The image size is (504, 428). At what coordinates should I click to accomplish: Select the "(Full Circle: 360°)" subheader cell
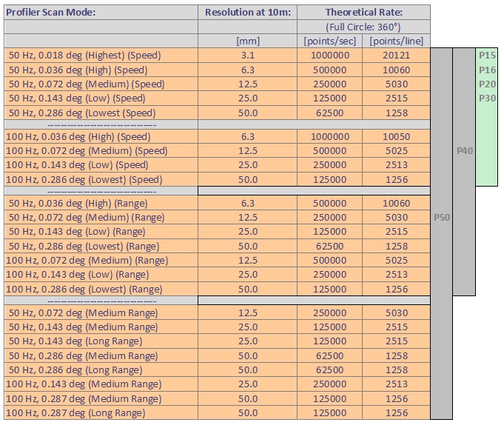(x=363, y=27)
